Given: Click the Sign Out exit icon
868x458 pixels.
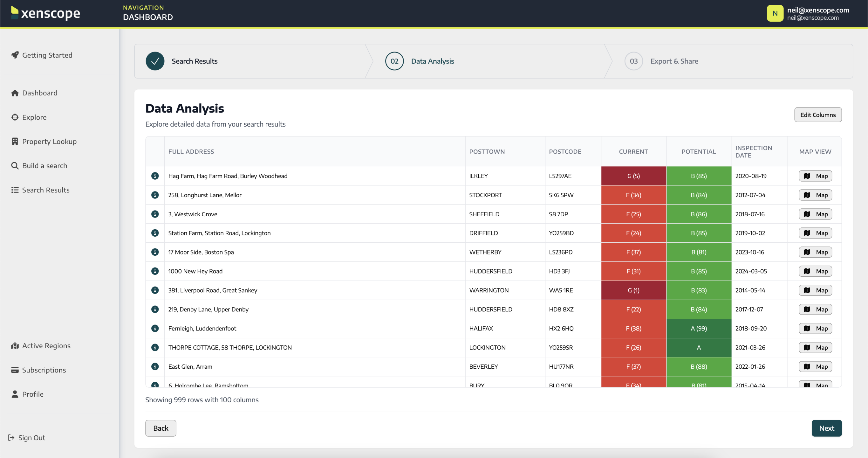Looking at the screenshot, I should point(11,437).
